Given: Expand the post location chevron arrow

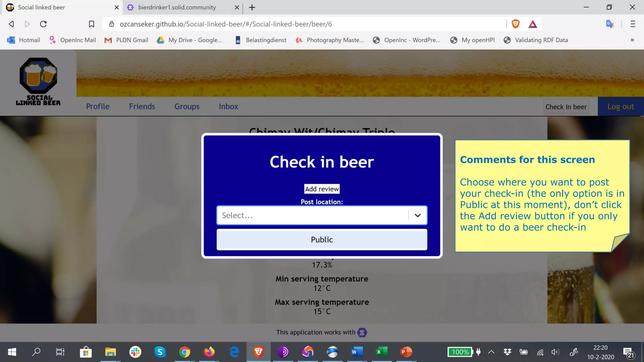Looking at the screenshot, I should click(x=417, y=215).
